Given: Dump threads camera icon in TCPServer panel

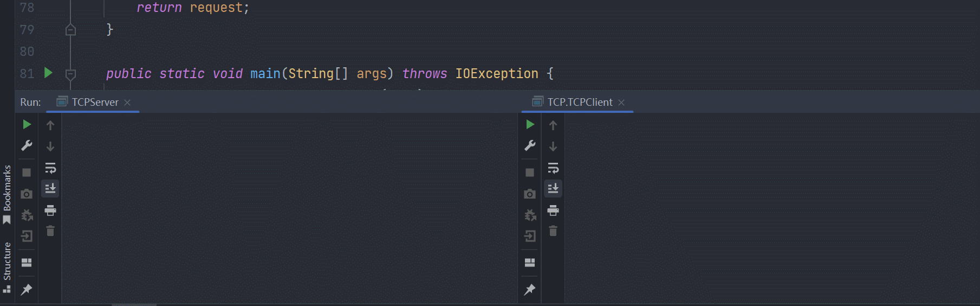Looking at the screenshot, I should 27,194.
